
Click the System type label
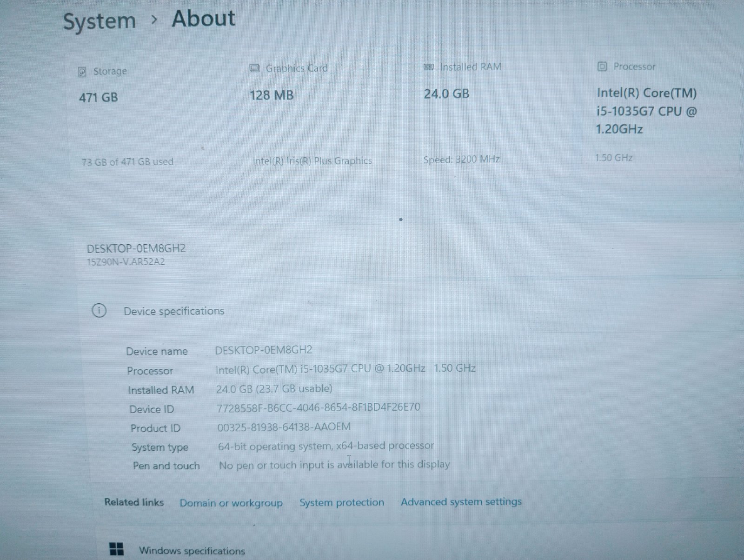160,447
